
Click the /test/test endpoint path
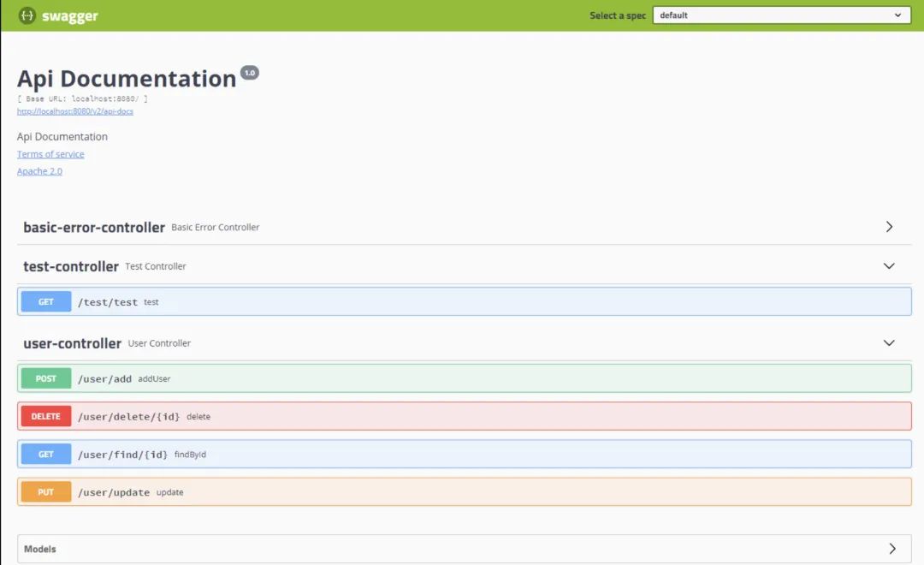tap(108, 302)
